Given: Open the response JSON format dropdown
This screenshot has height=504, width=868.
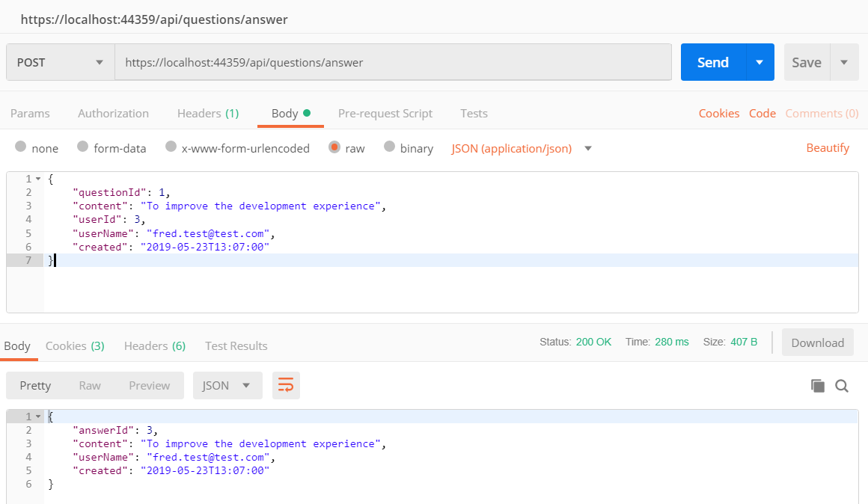Looking at the screenshot, I should [x=227, y=386].
